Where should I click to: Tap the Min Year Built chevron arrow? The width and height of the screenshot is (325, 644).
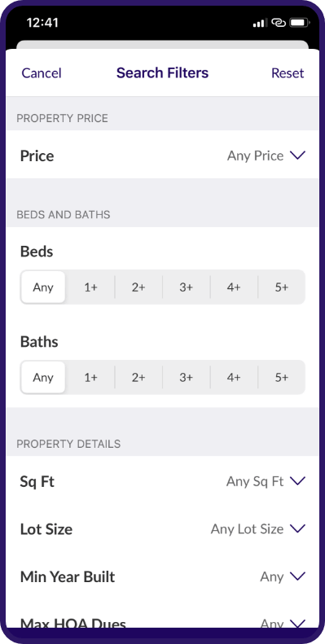coord(297,576)
